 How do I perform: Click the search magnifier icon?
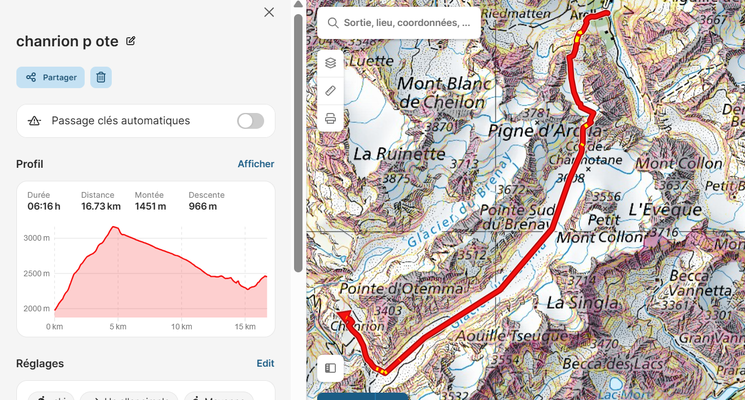333,22
